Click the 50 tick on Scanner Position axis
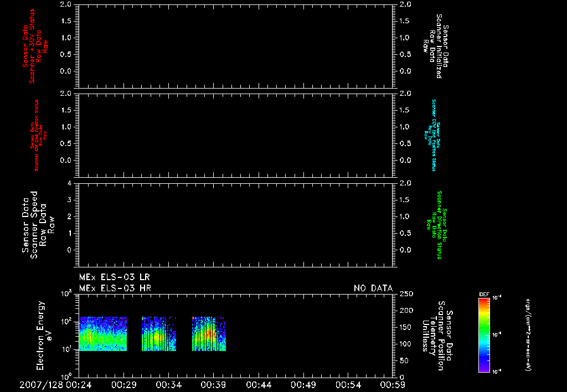Viewport: 567px width, 392px height. 404,360
